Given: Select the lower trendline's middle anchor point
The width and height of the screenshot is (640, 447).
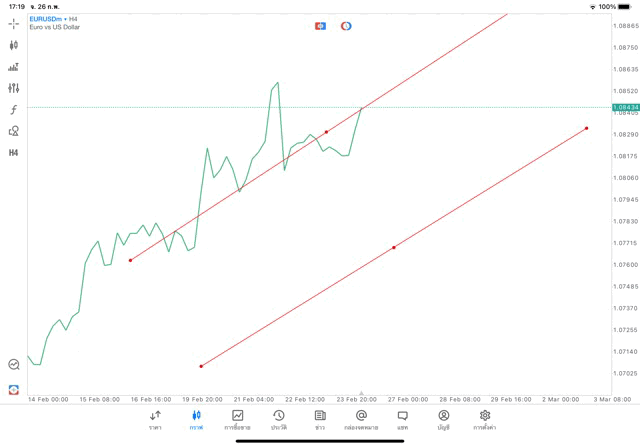Looking at the screenshot, I should tap(394, 247).
